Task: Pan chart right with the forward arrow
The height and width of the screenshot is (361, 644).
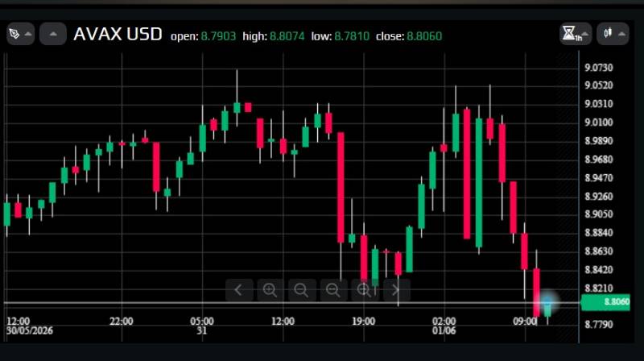Action: tap(396, 290)
